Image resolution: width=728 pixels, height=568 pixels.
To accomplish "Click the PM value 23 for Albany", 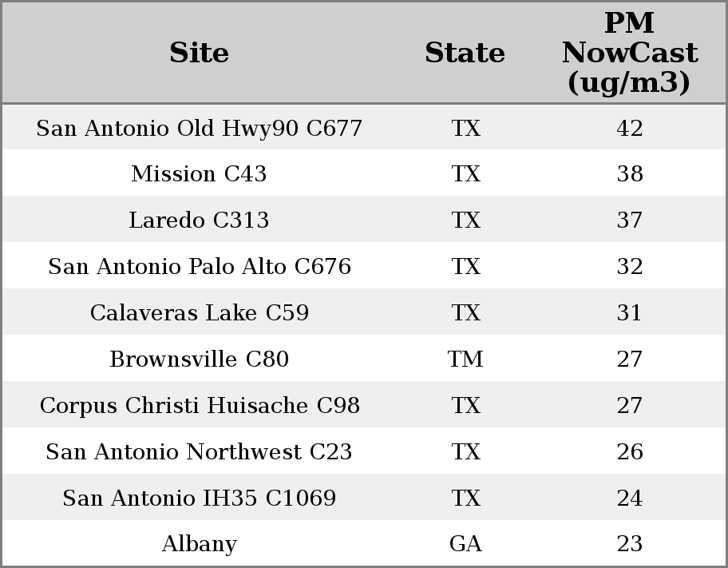I will pyautogui.click(x=630, y=544).
